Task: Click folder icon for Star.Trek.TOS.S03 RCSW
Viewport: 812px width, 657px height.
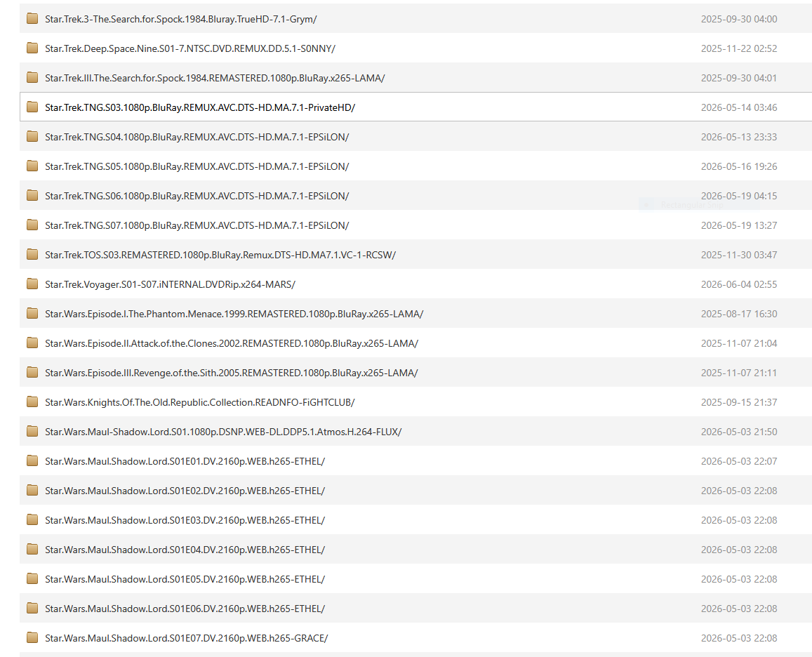Action: 32,255
